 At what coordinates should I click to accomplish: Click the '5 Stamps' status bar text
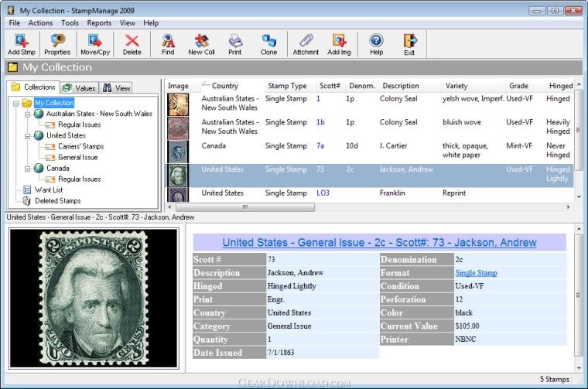tap(554, 379)
